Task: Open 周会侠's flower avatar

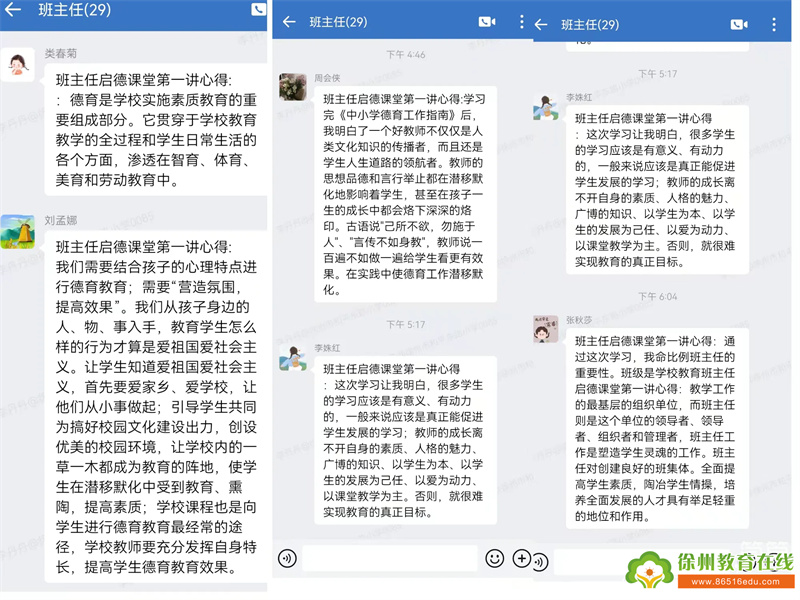Action: pos(293,86)
